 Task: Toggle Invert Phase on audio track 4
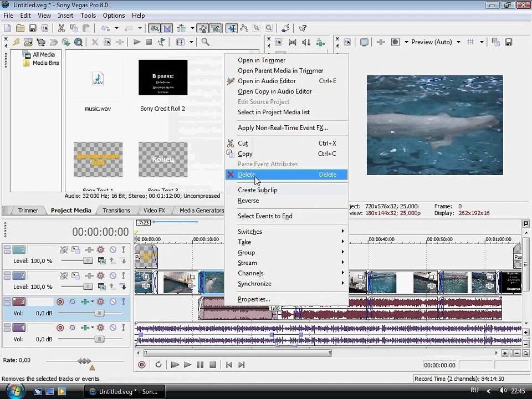click(x=72, y=328)
